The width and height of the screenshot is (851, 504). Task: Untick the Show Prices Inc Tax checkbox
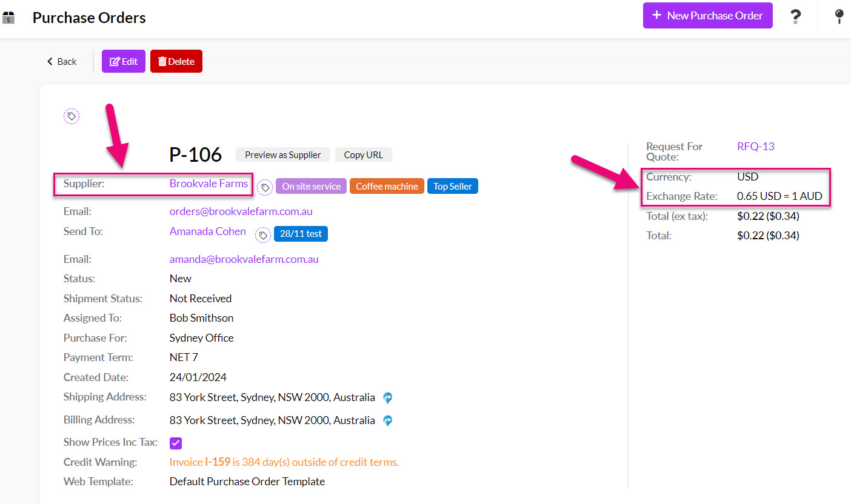pyautogui.click(x=176, y=443)
